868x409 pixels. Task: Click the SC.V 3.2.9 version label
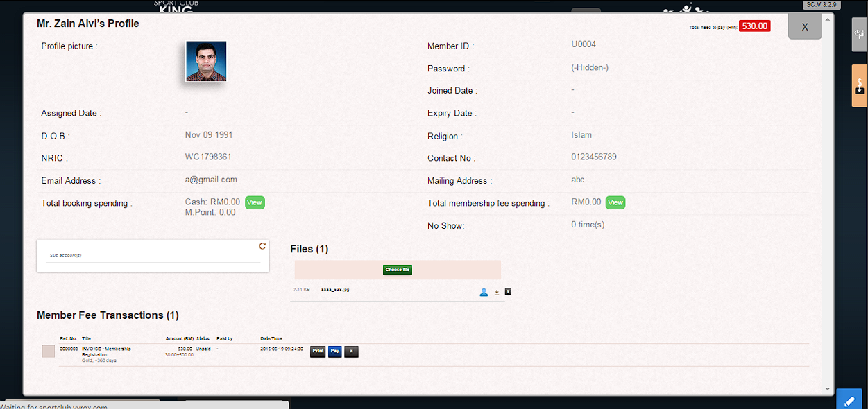tap(822, 5)
